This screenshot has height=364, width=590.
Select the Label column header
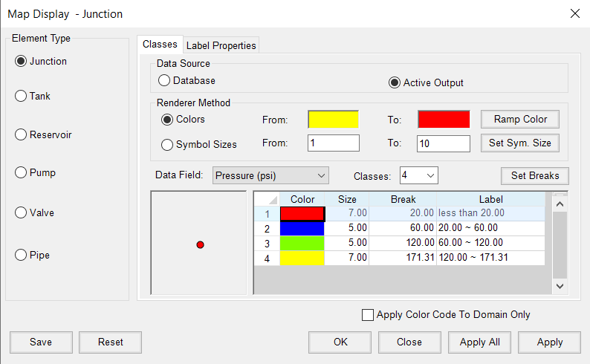click(490, 199)
